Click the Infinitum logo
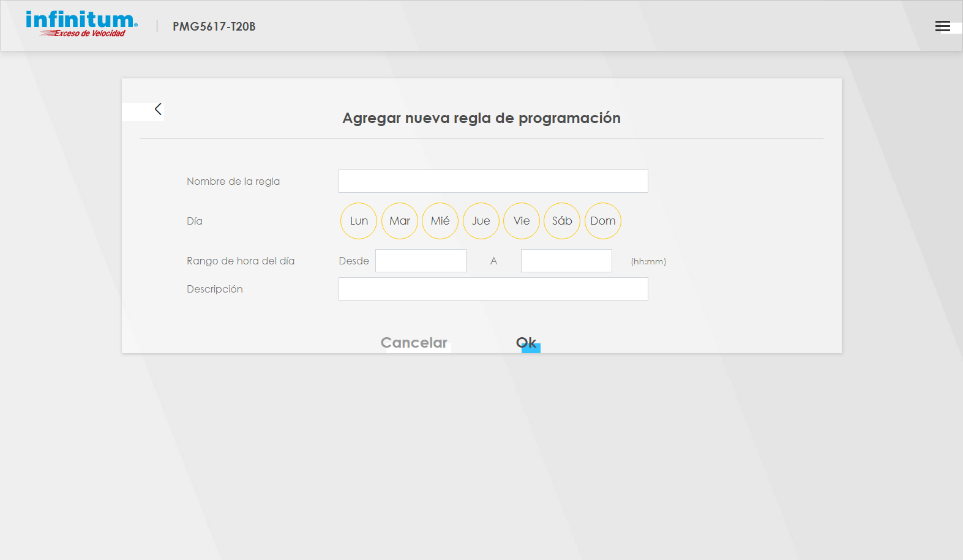This screenshot has height=560, width=963. pos(81,24)
